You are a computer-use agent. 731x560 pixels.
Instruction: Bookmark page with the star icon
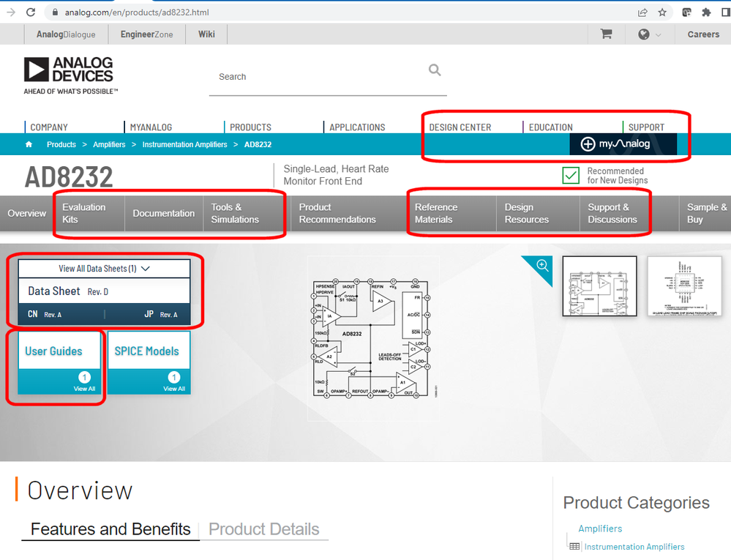point(662,12)
